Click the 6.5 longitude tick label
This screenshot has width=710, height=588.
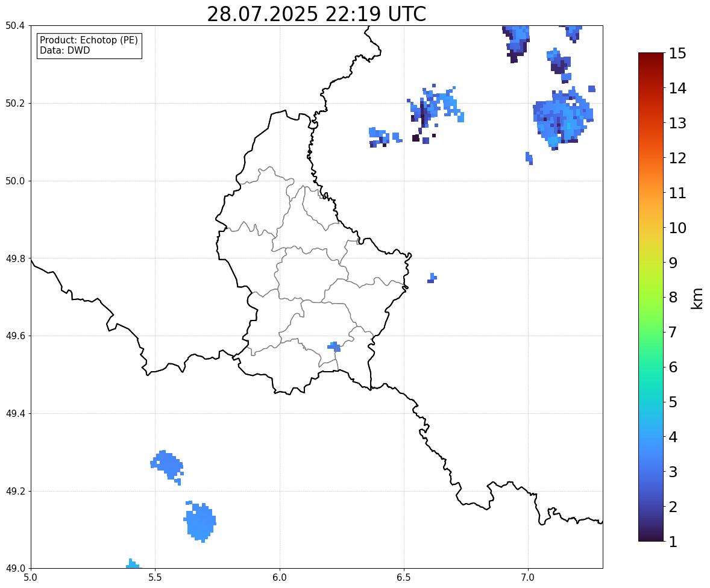click(x=404, y=578)
